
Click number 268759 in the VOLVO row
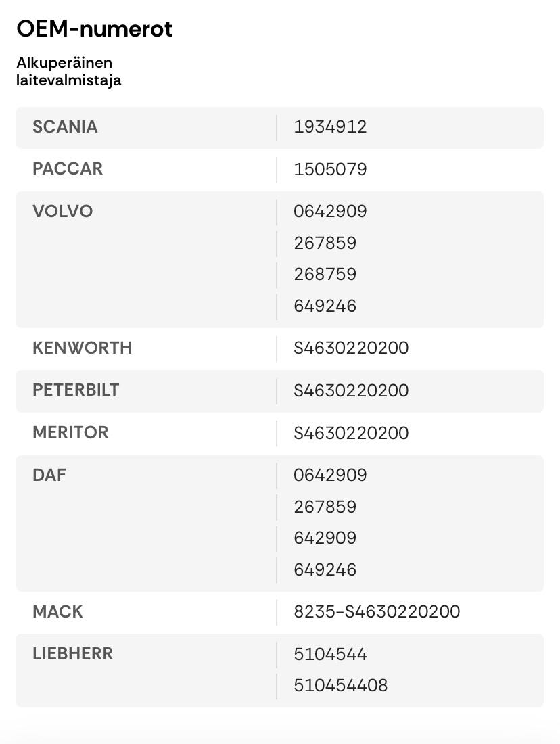click(325, 275)
